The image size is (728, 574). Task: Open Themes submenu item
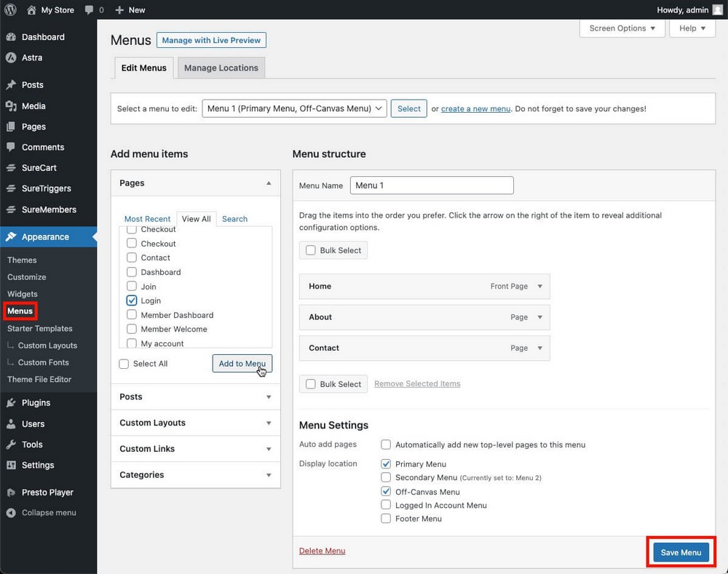tap(22, 260)
